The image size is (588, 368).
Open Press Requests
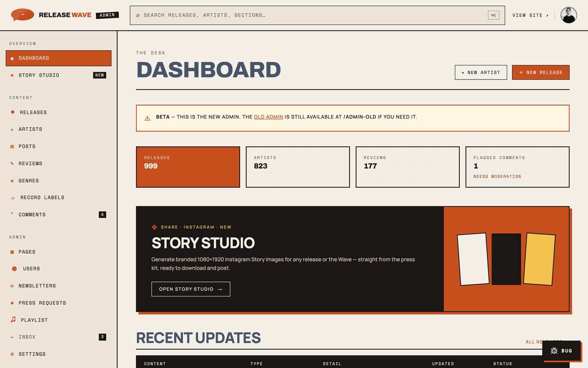coord(58,303)
